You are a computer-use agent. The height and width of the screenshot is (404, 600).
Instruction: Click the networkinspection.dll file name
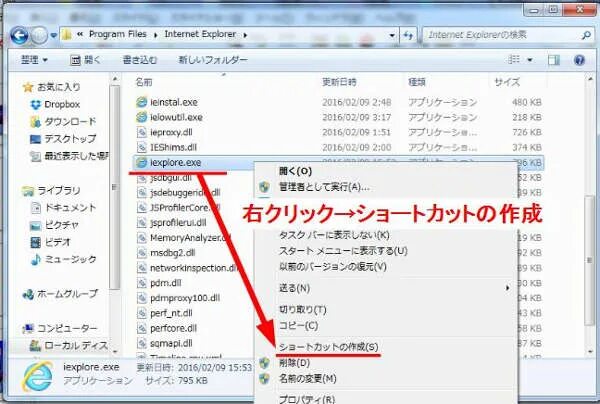coord(193,268)
